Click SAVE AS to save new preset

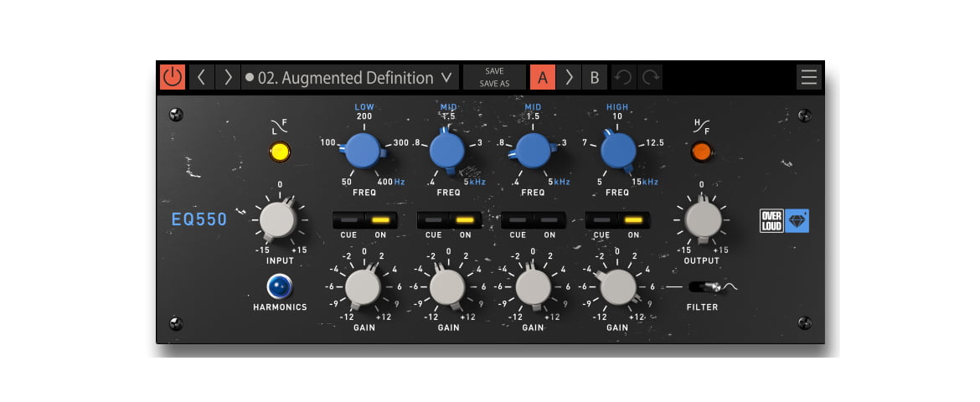pyautogui.click(x=494, y=84)
